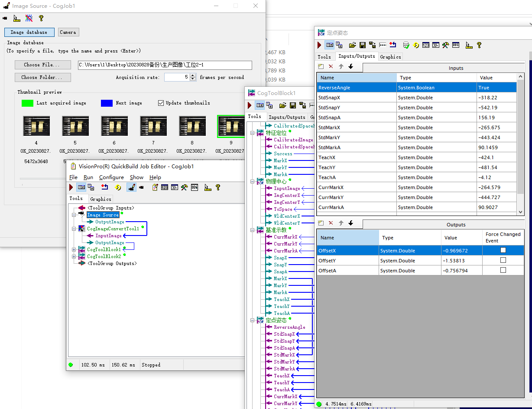532x409 pixels.
Task: Click delete X above Inputs table
Action: [331, 66]
